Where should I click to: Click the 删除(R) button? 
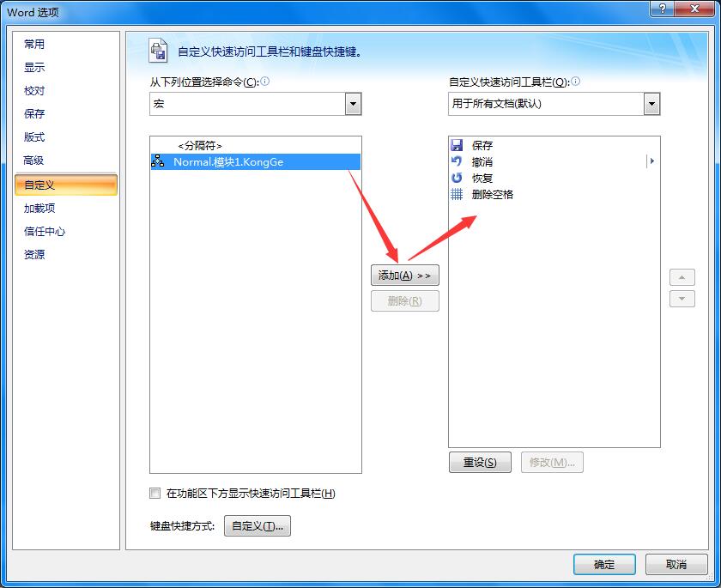coord(404,301)
